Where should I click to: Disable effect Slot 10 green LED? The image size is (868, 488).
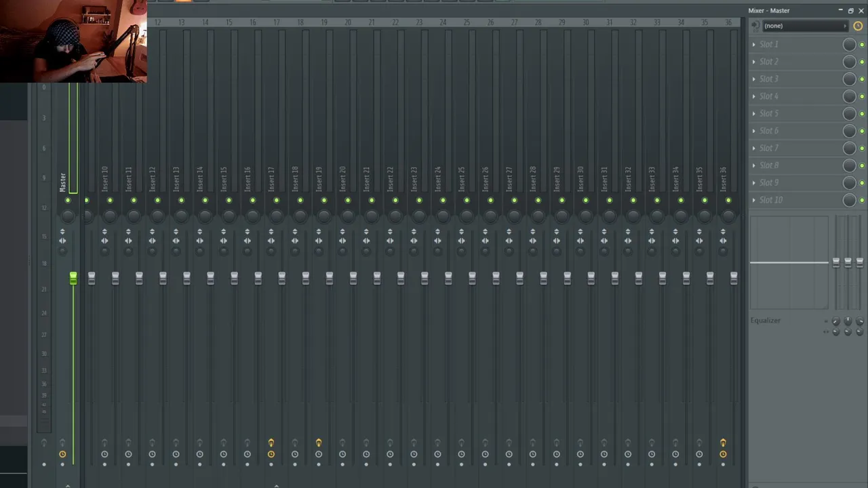[862, 200]
